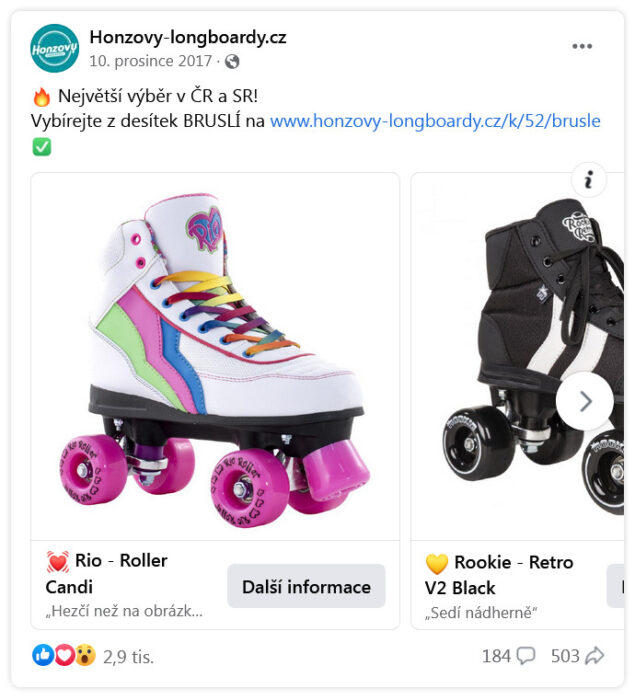The width and height of the screenshot is (635, 700).
Task: Click the Rookie - Retro V2 Black title
Action: tap(499, 575)
